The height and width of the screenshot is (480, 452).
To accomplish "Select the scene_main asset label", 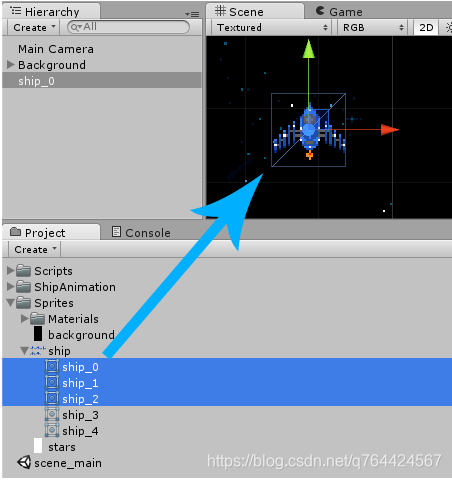I will [68, 463].
